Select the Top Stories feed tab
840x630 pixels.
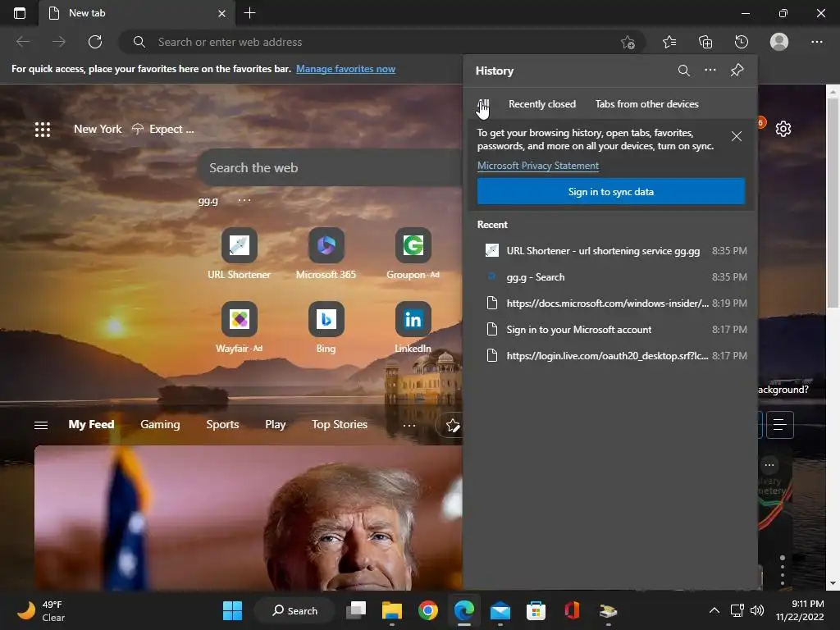(x=340, y=424)
